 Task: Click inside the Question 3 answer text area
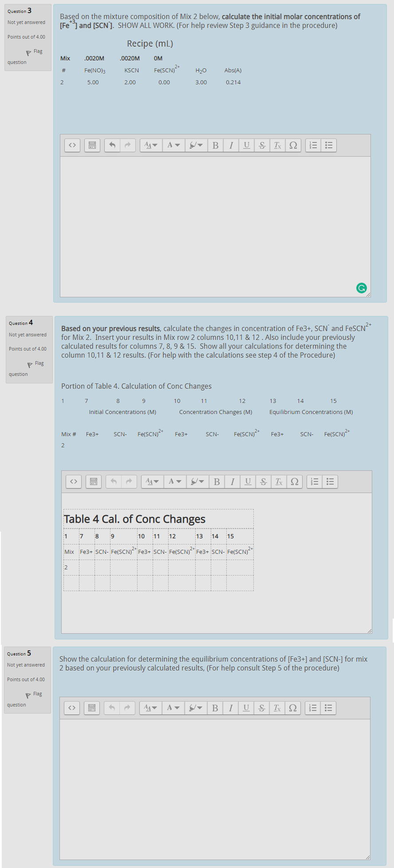pos(215,226)
